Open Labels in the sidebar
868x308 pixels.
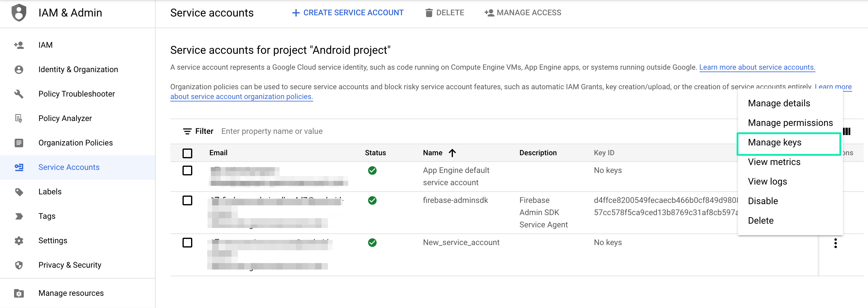78,192
